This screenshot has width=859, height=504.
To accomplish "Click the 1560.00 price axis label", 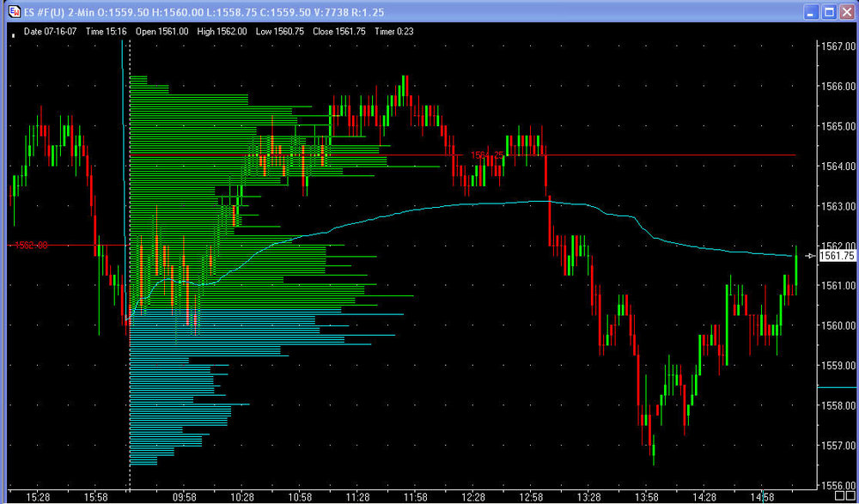I will 837,326.
